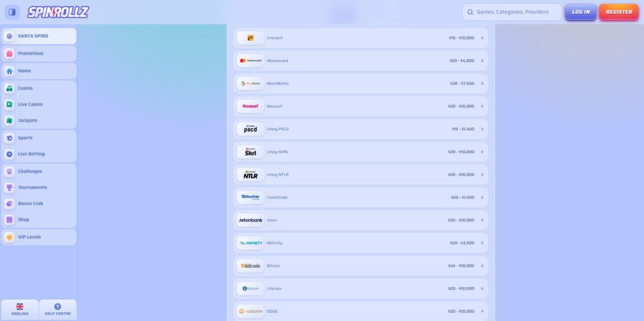The height and width of the screenshot is (321, 644).
Task: Click the Litecoin label text
Action: pyautogui.click(x=275, y=288)
